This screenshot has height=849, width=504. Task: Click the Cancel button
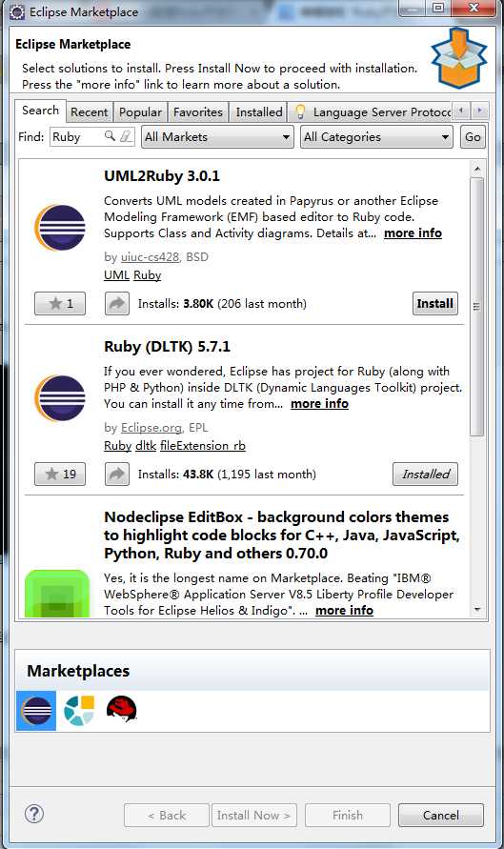point(441,815)
